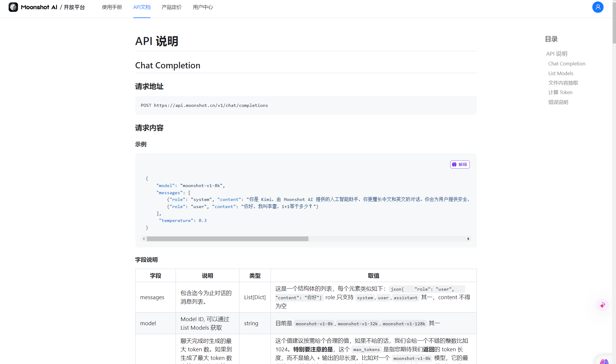Go to 计算 Token section link

560,92
